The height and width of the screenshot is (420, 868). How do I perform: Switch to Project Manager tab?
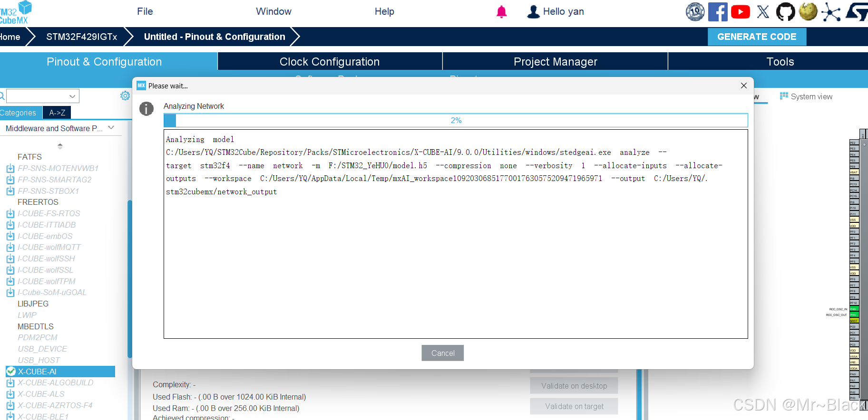click(x=555, y=62)
